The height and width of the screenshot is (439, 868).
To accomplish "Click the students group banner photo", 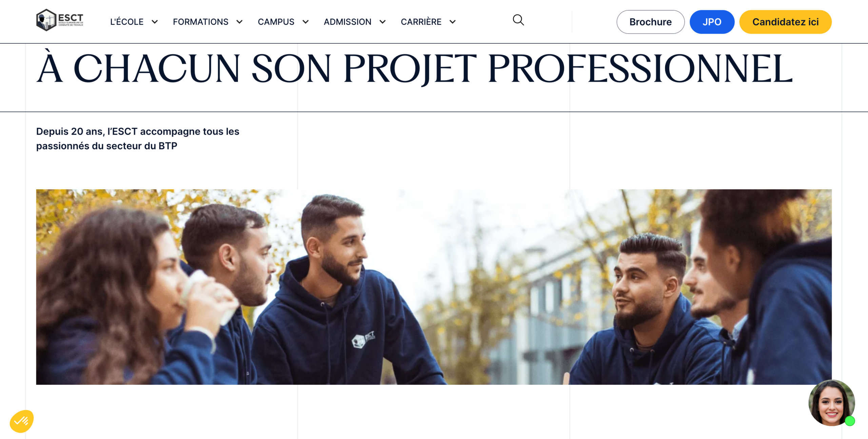I will click(x=434, y=287).
